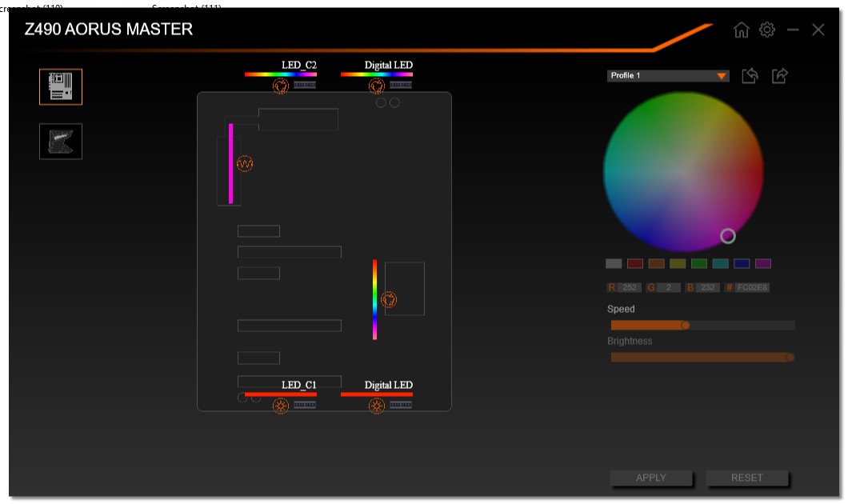Click the LED_C1 effect icon
Viewport: 848px width, 504px height.
coord(280,406)
